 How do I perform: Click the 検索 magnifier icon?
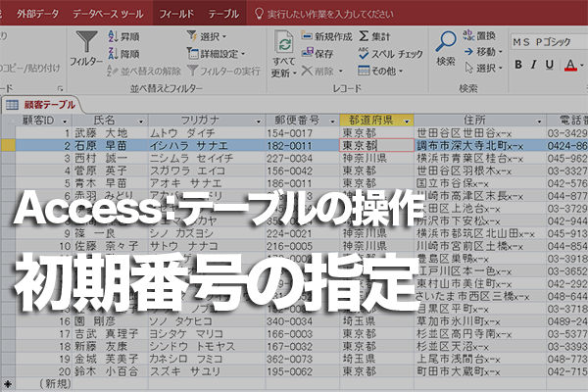coord(446,41)
